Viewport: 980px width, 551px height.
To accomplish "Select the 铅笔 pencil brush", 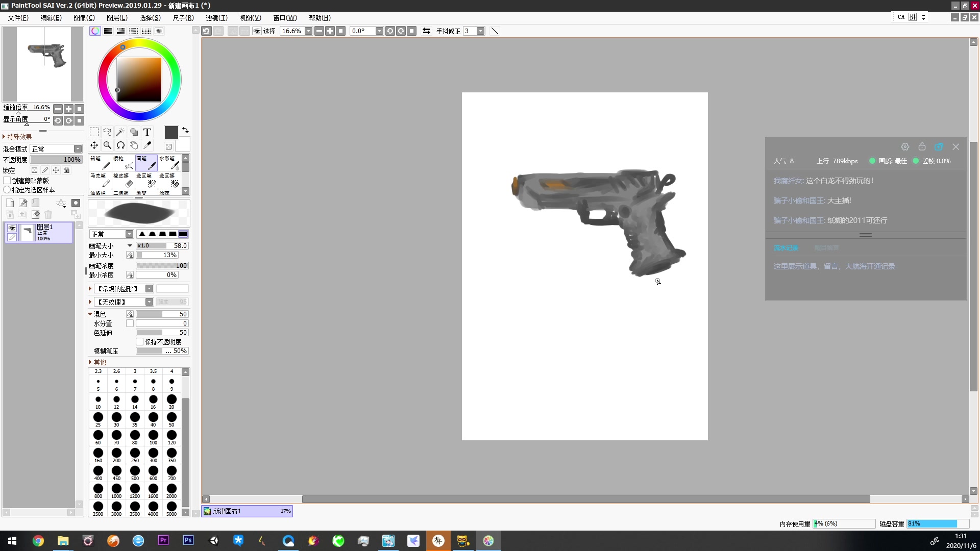I will tap(100, 163).
